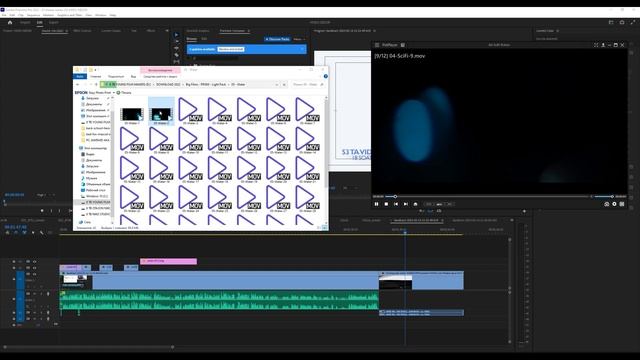The height and width of the screenshot is (360, 640).
Task: Go back with the Explorer back arrow
Action: tap(78, 84)
